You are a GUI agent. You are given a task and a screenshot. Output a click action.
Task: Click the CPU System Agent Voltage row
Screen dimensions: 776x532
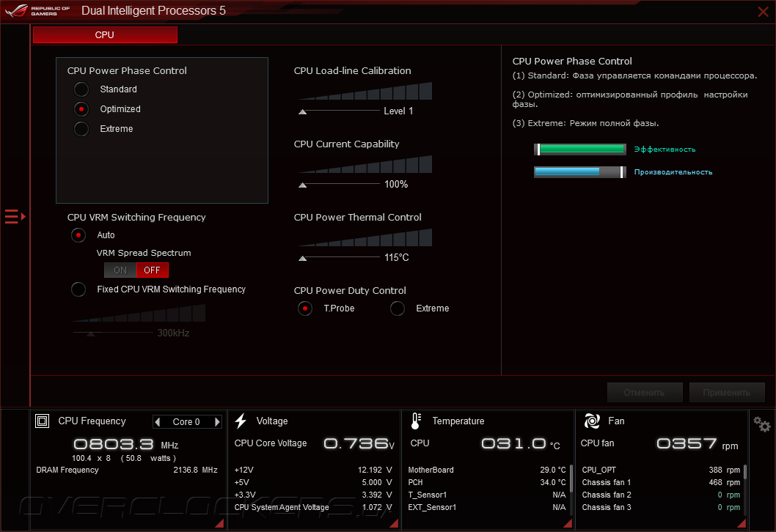(x=313, y=507)
